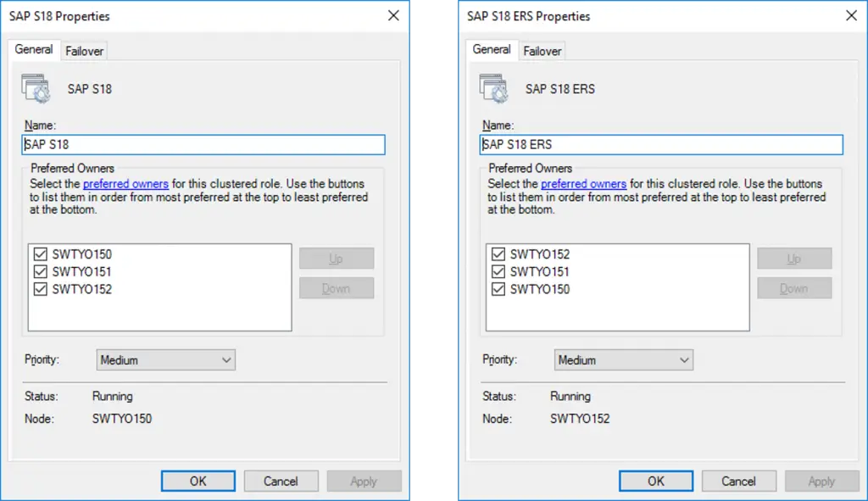This screenshot has height=501, width=868.
Task: Select SWTYO151 row text in SAP S18 ERS owners list
Action: [540, 272]
